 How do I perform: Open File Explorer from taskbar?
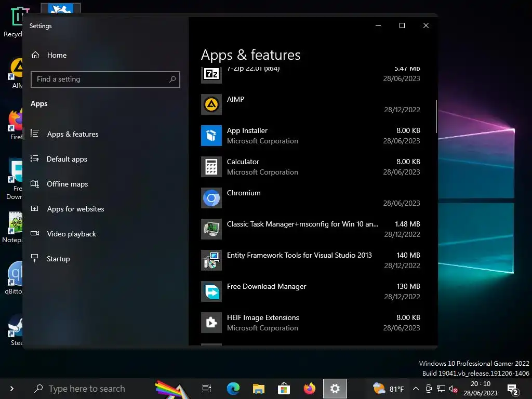259,389
